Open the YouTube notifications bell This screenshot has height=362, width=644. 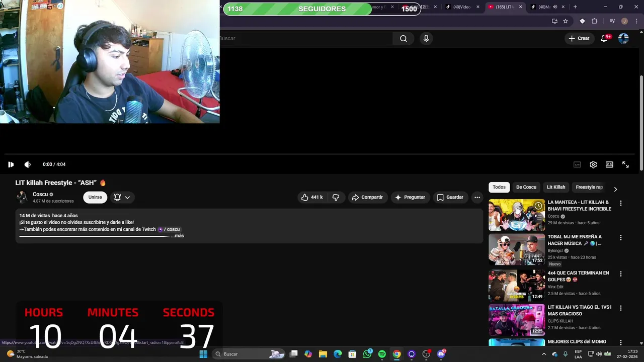(604, 39)
